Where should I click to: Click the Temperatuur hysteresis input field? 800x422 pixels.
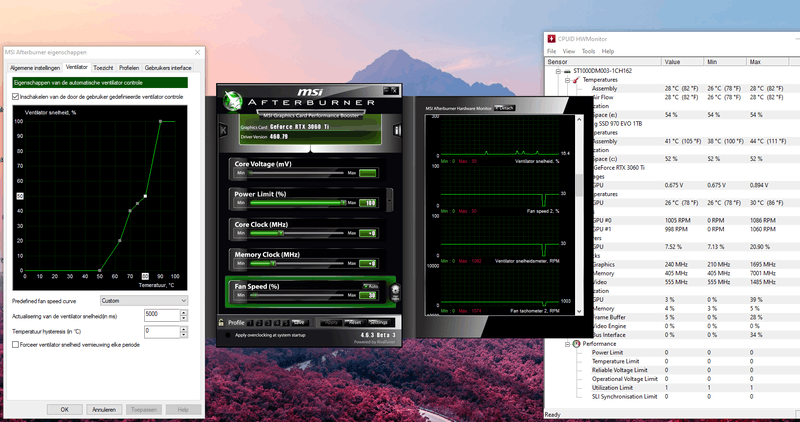click(x=162, y=332)
